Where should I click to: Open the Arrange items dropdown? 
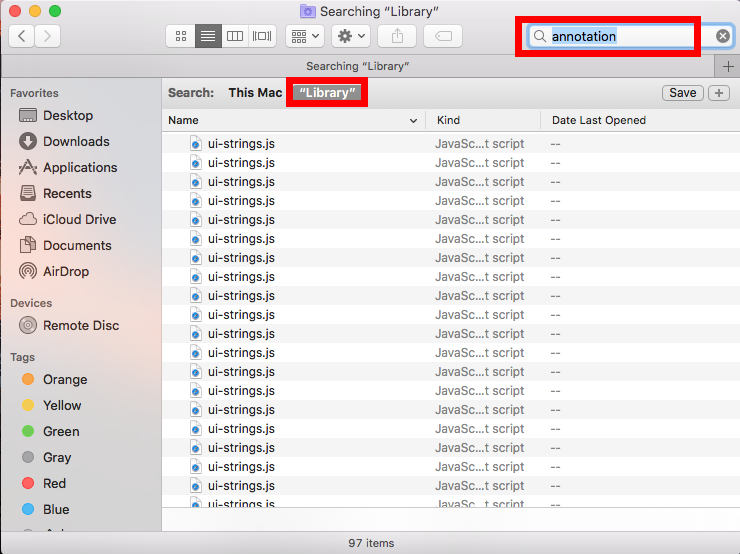(x=304, y=36)
